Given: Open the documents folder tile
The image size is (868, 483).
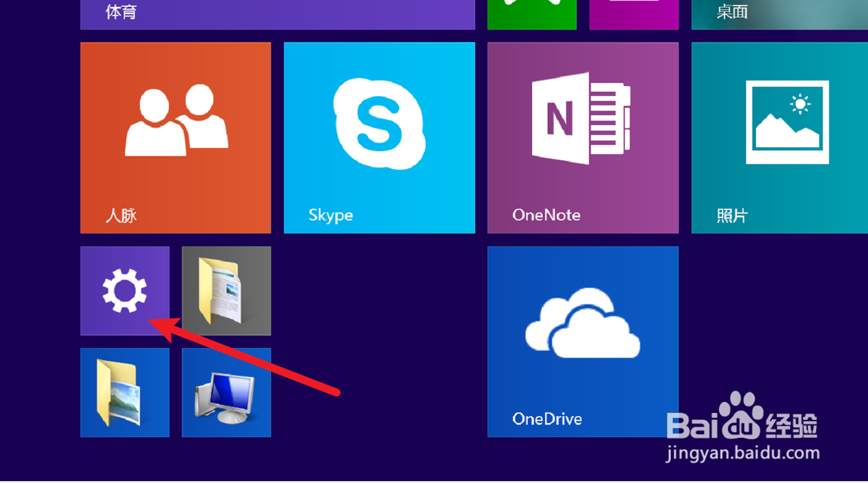Looking at the screenshot, I should coord(226,291).
